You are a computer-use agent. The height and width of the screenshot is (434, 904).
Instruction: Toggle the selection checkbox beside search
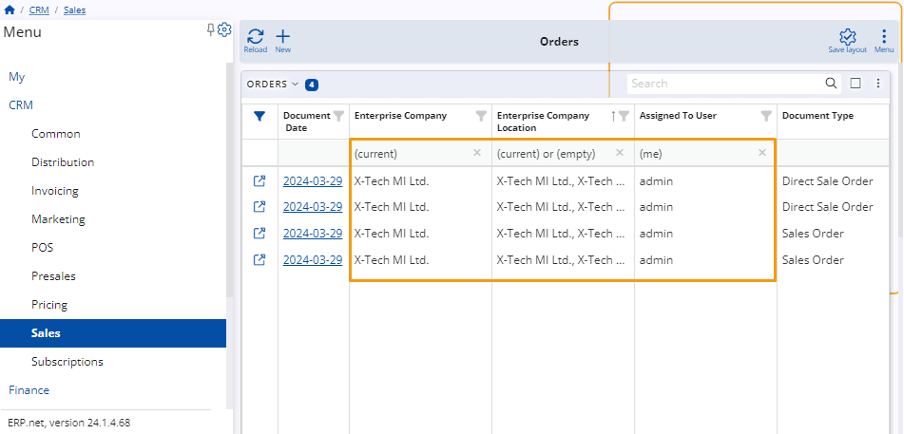(856, 84)
